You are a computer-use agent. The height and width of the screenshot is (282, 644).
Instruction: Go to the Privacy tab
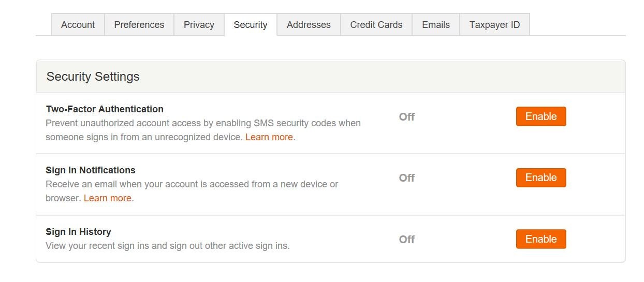pos(199,25)
